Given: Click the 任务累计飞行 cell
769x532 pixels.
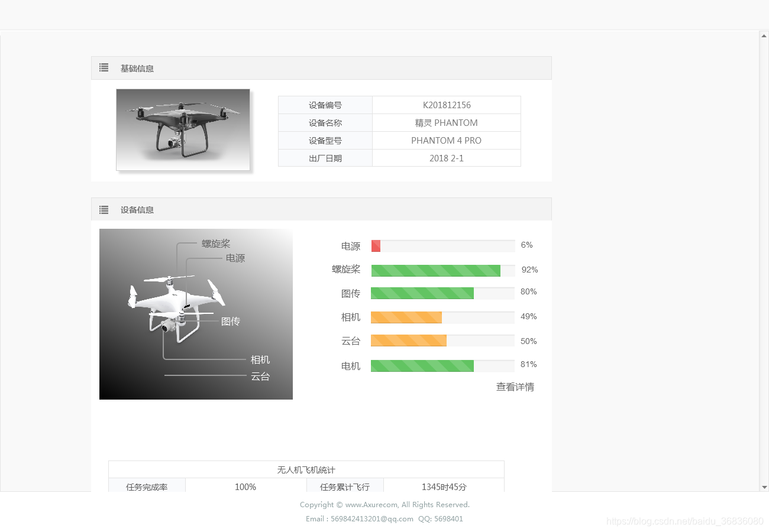Looking at the screenshot, I should pos(345,485).
